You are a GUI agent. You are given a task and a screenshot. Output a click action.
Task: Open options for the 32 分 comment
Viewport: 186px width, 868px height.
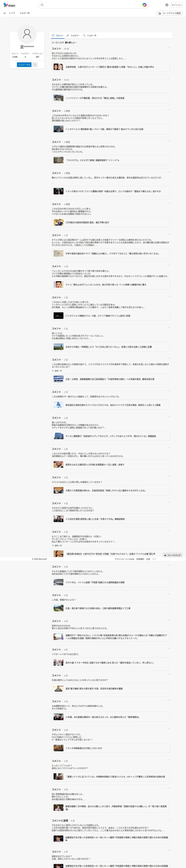click(x=168, y=47)
